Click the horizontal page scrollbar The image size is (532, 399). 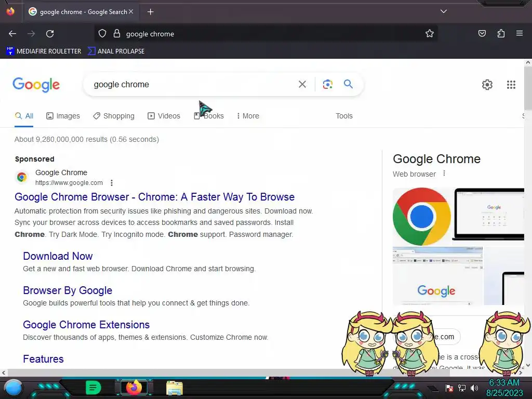pyautogui.click(x=228, y=373)
